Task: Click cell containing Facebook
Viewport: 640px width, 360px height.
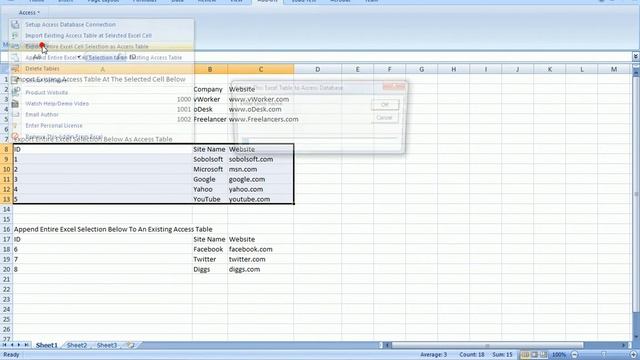Action: pyautogui.click(x=210, y=249)
